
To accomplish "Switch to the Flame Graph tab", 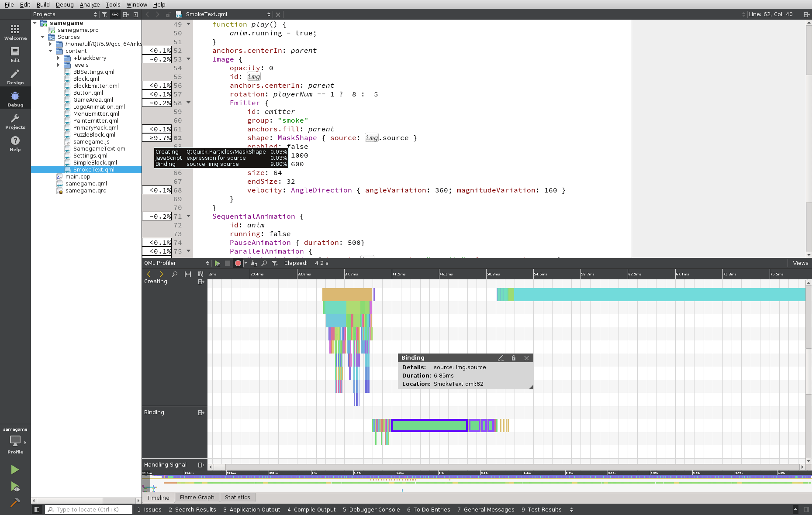I will pos(197,498).
